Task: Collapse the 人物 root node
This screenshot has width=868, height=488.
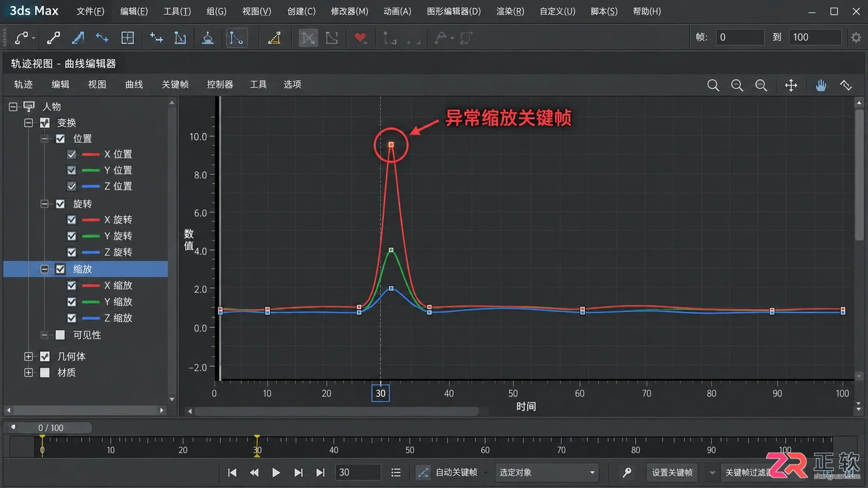Action: (x=13, y=107)
